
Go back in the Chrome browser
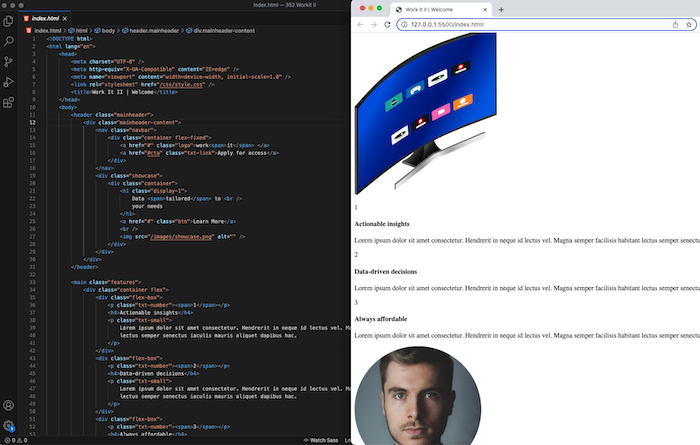(x=360, y=25)
